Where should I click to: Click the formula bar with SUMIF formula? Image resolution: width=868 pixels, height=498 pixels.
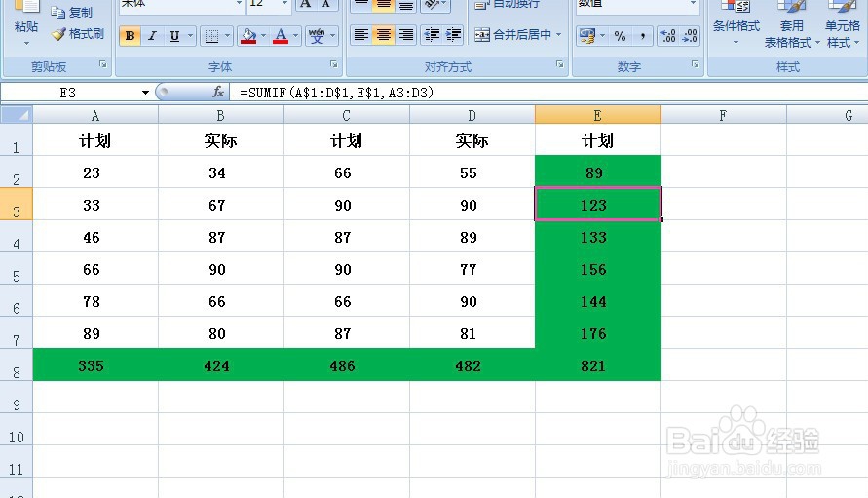(548, 93)
